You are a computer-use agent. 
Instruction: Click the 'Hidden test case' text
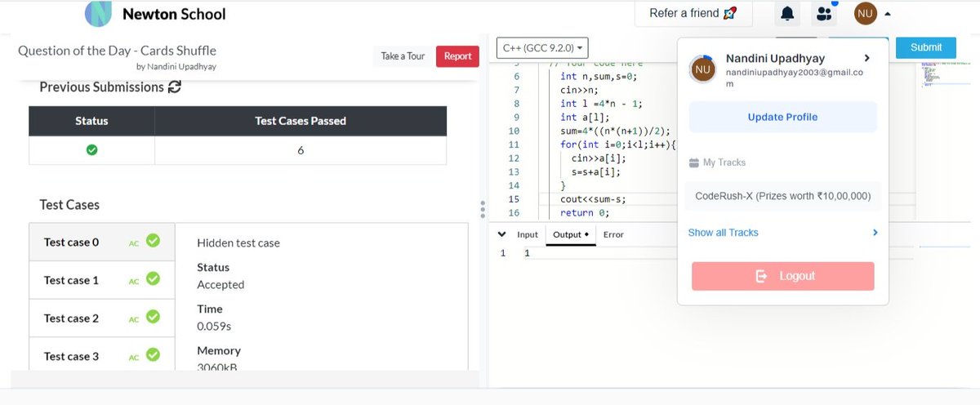pyautogui.click(x=238, y=243)
